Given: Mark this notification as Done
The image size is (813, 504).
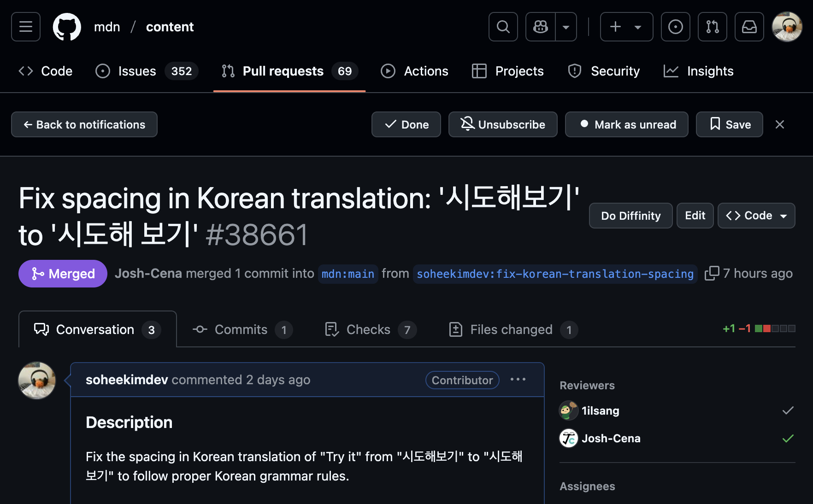Looking at the screenshot, I should click(406, 124).
